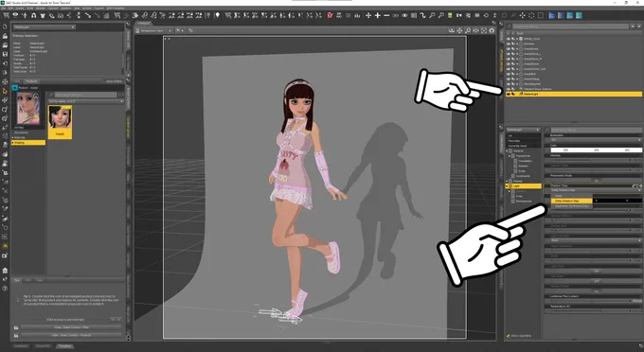The width and height of the screenshot is (644, 352).
Task: Select the yellow-highlighted character thumbnail
Action: 60,122
